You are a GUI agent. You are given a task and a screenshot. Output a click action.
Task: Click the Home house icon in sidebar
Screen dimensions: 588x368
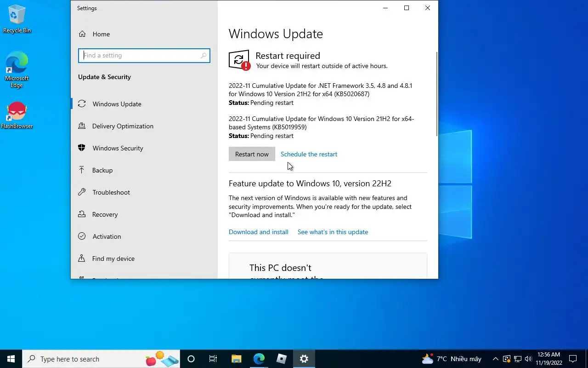pyautogui.click(x=82, y=34)
